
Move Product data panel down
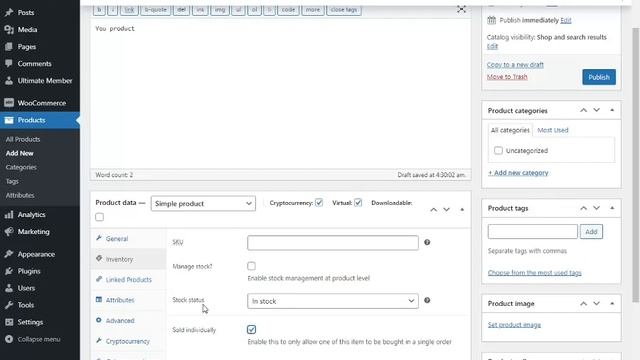[447, 210]
